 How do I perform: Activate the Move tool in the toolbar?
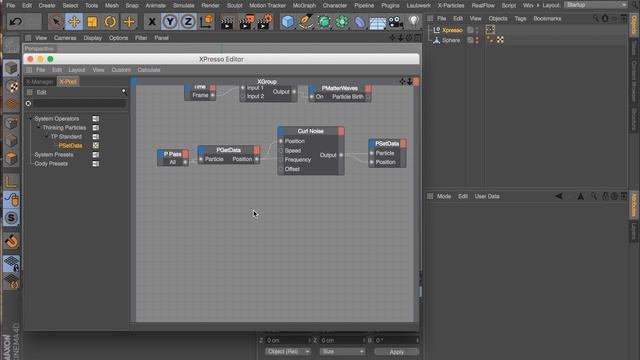pyautogui.click(x=74, y=22)
